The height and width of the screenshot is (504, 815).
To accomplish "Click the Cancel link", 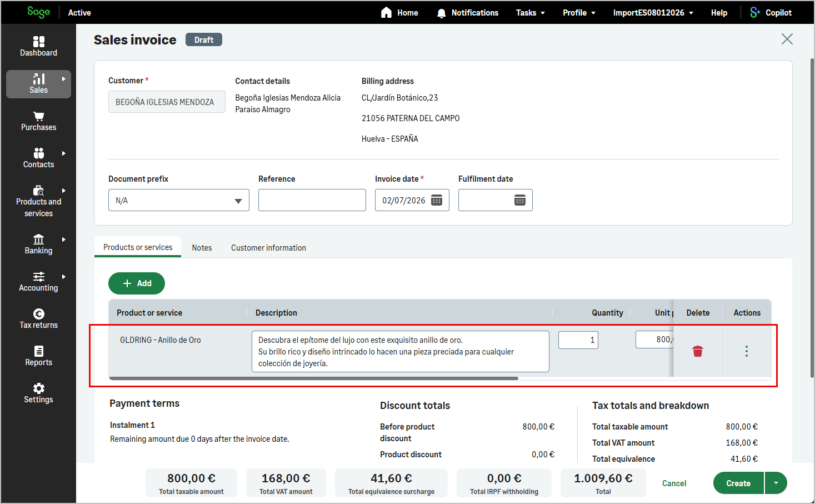I will 674,483.
